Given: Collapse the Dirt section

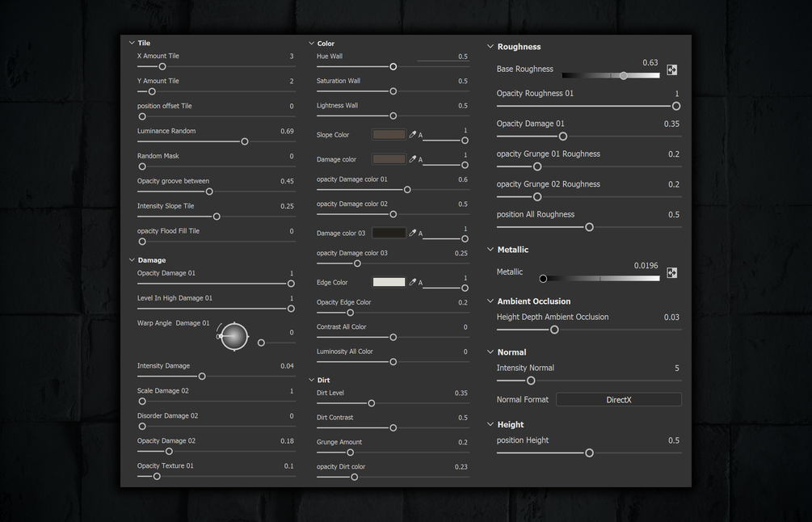Looking at the screenshot, I should (311, 380).
